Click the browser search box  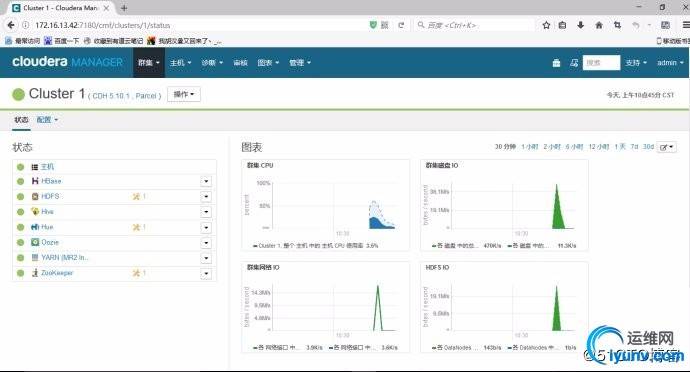tap(475, 25)
